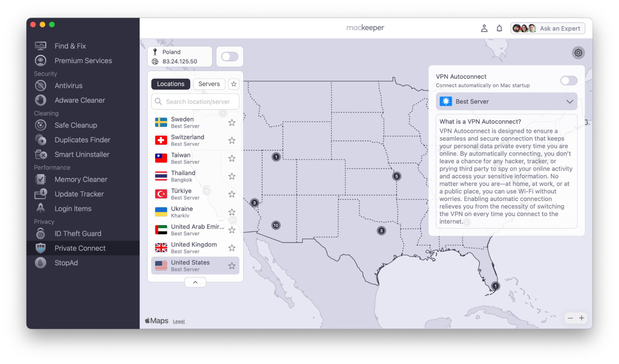Screen dimensions: 619x364
Task: Select the Memory Cleaner tool
Action: point(81,179)
